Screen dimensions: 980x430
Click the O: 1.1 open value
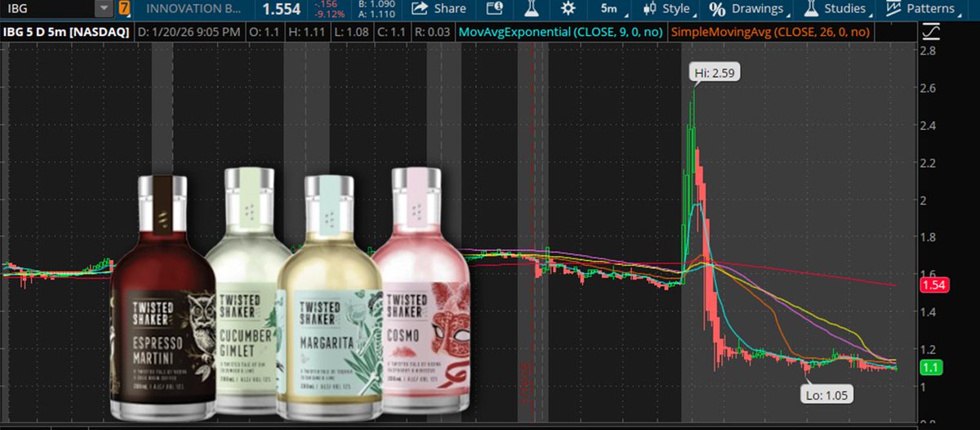pos(264,33)
